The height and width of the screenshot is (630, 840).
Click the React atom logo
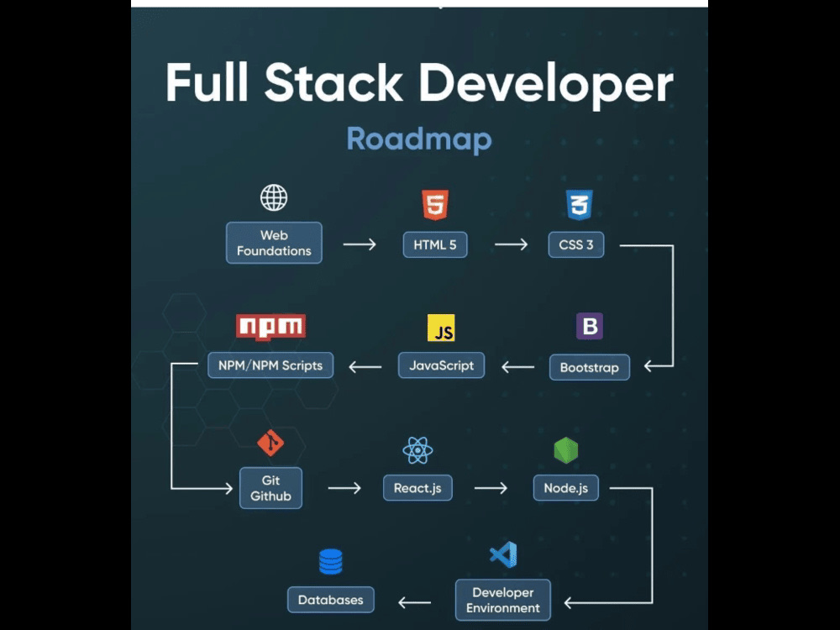(x=417, y=450)
